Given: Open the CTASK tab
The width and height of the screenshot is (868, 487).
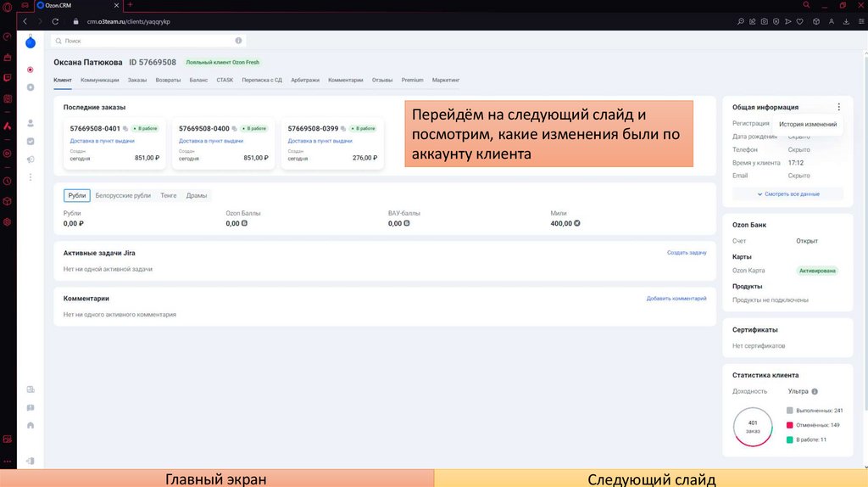Looking at the screenshot, I should pyautogui.click(x=225, y=80).
